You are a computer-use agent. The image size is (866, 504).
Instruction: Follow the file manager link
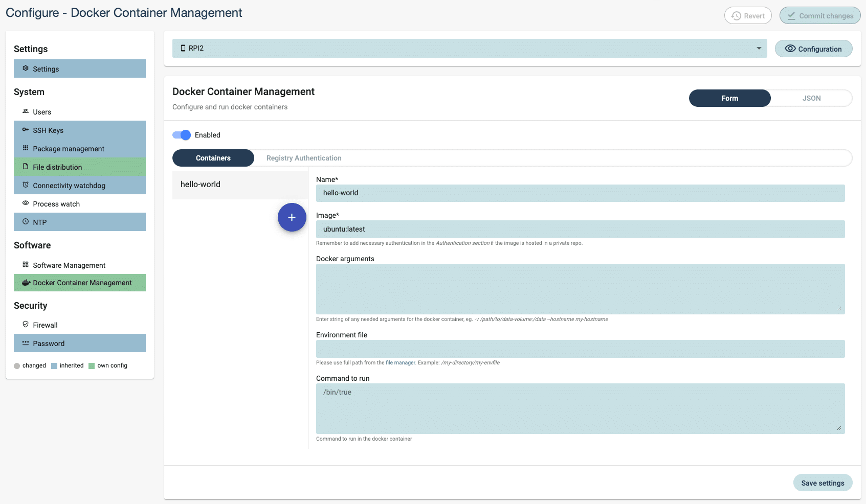click(x=400, y=363)
